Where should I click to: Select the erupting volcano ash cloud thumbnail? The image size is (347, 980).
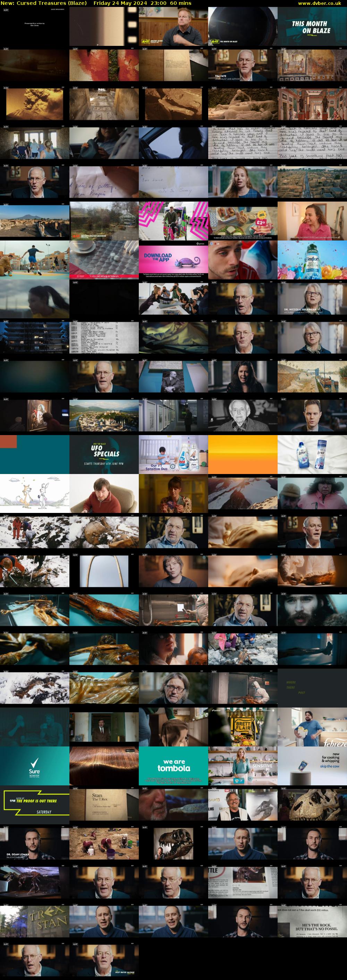(35, 104)
